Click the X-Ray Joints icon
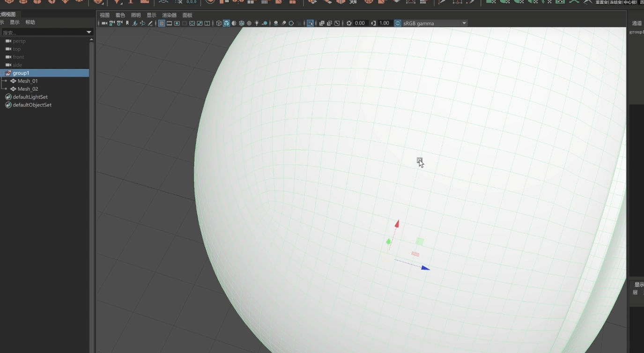 click(337, 23)
